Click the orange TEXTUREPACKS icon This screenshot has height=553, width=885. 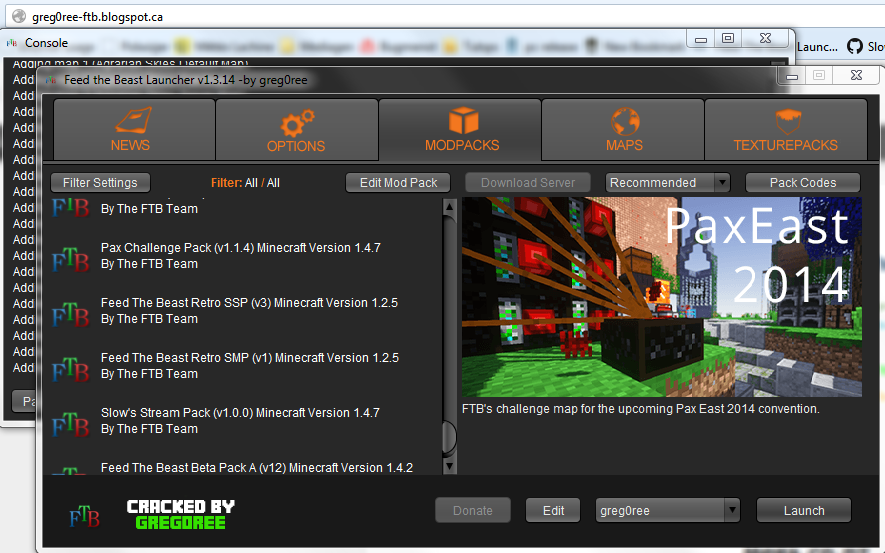click(788, 121)
